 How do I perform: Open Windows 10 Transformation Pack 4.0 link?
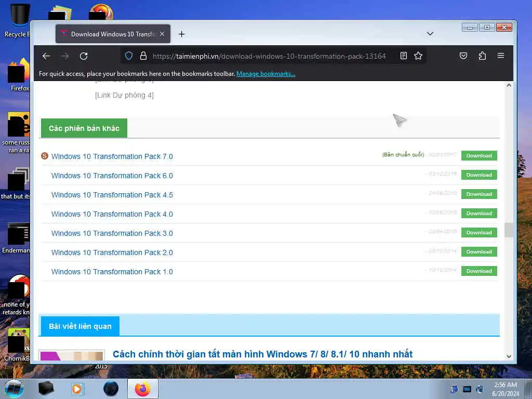tap(112, 214)
